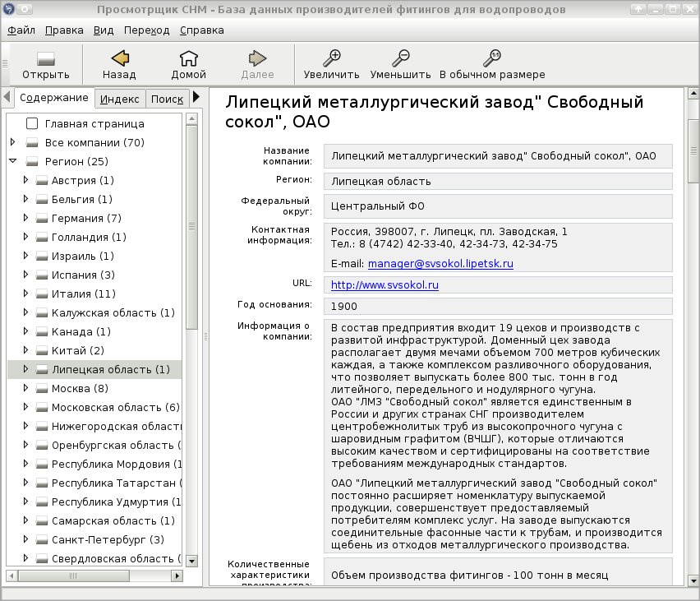Image resolution: width=700 pixels, height=601 pixels.
Task: Expand the Все компании (70) node
Action: tap(13, 142)
